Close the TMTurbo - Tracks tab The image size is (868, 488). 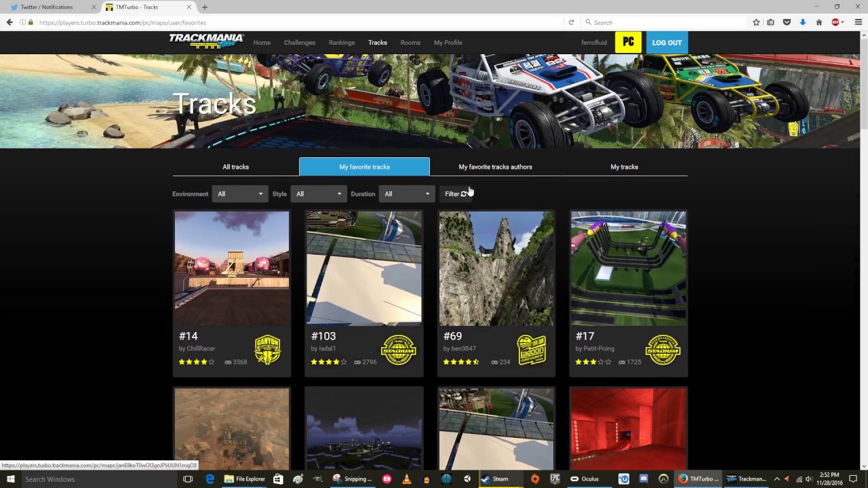pos(188,7)
